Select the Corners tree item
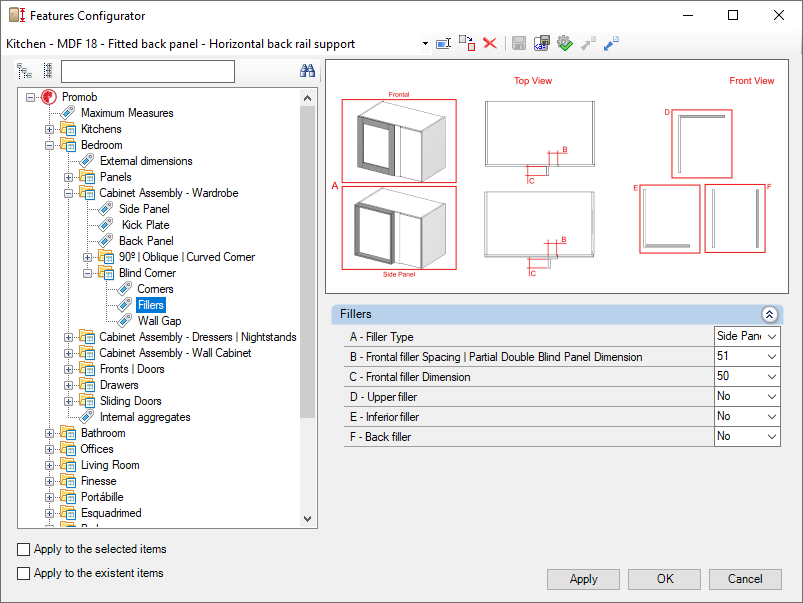The width and height of the screenshot is (803, 603). 155,289
